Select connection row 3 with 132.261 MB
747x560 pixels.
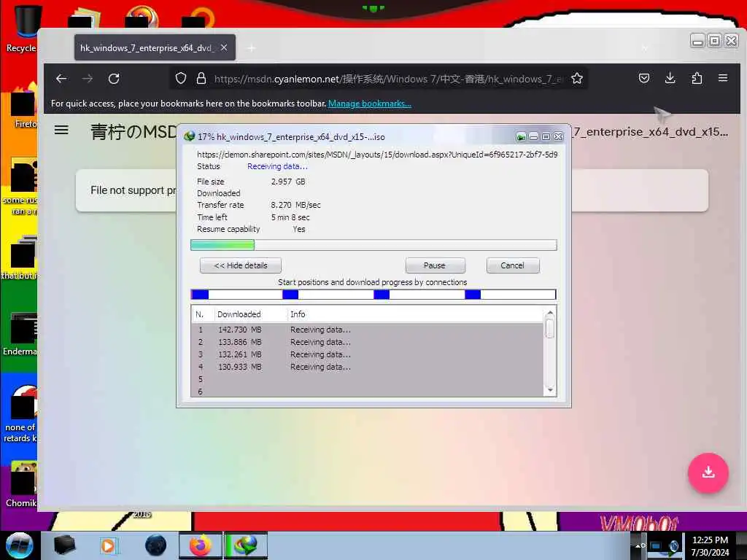coord(367,354)
